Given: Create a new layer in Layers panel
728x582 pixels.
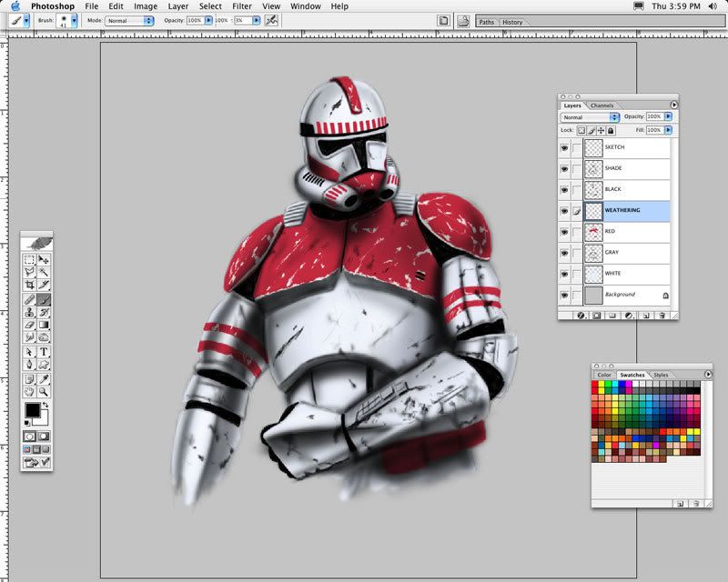Looking at the screenshot, I should (646, 316).
